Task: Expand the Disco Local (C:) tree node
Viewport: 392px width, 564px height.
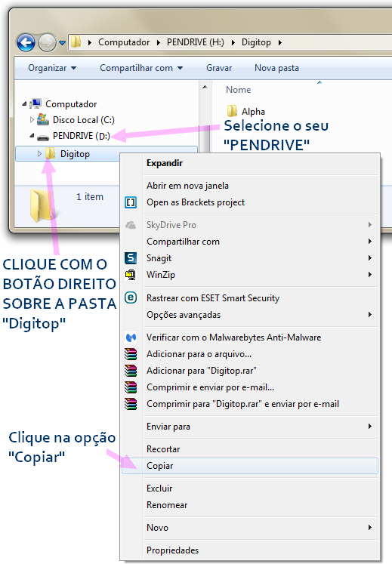Action: pos(32,119)
